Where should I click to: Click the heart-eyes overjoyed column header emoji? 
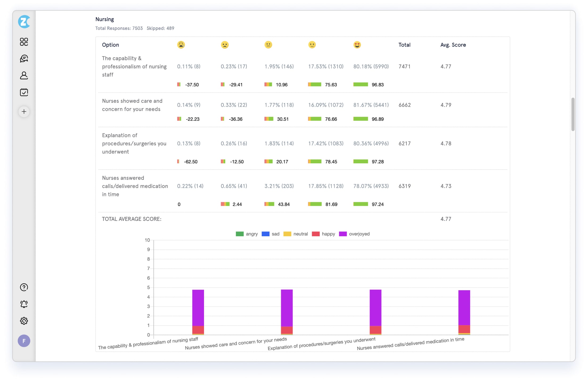[x=357, y=45]
